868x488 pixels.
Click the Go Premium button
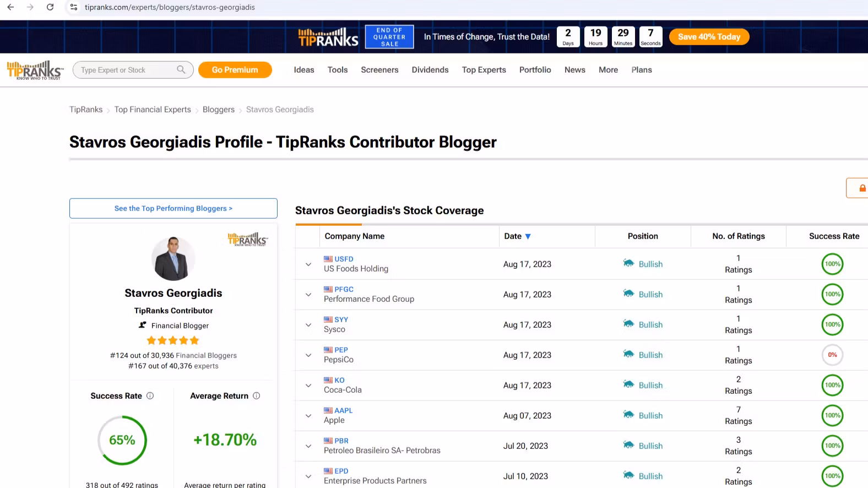tap(235, 70)
